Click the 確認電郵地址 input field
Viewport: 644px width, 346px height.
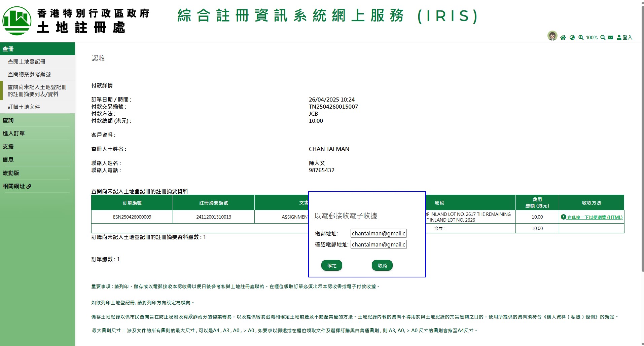coord(379,244)
